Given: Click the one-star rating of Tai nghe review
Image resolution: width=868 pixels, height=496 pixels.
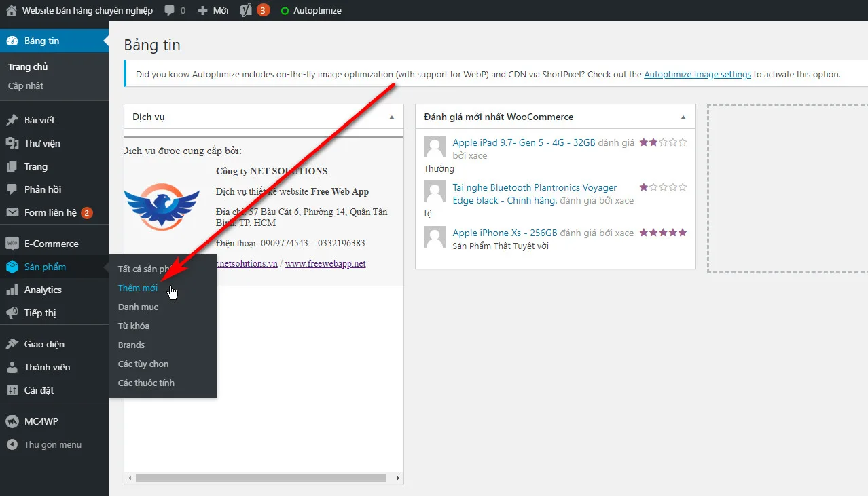Looking at the screenshot, I should coord(663,187).
